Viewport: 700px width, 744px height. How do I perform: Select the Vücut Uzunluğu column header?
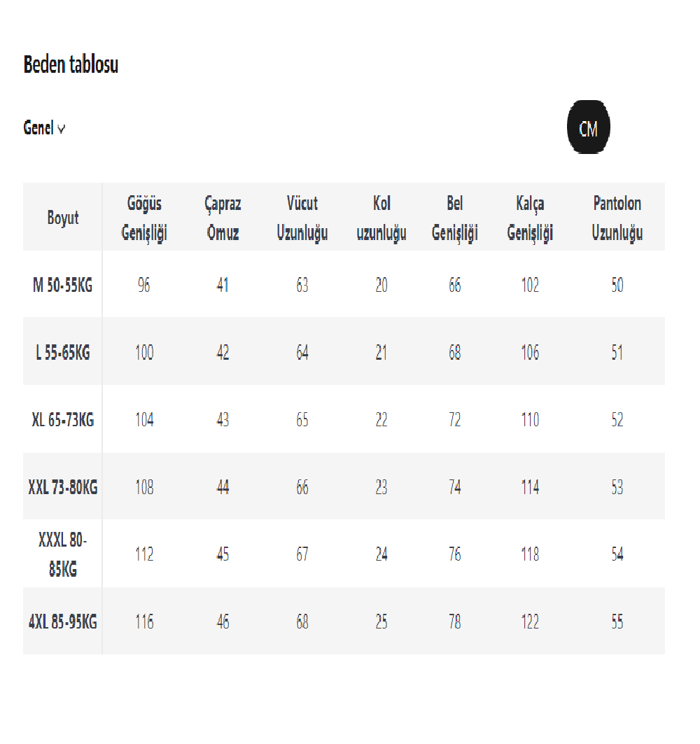pyautogui.click(x=302, y=218)
